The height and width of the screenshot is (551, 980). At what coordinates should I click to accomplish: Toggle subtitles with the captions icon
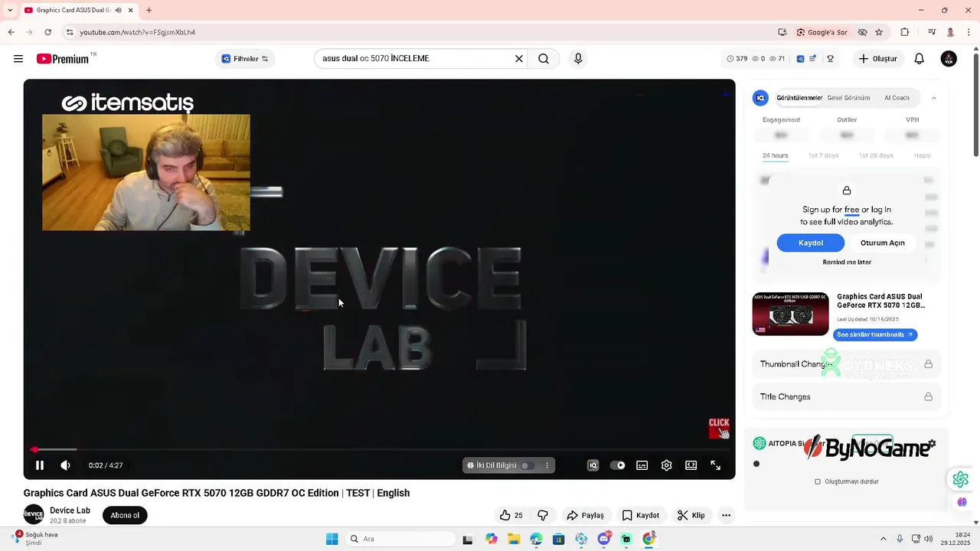pyautogui.click(x=642, y=465)
